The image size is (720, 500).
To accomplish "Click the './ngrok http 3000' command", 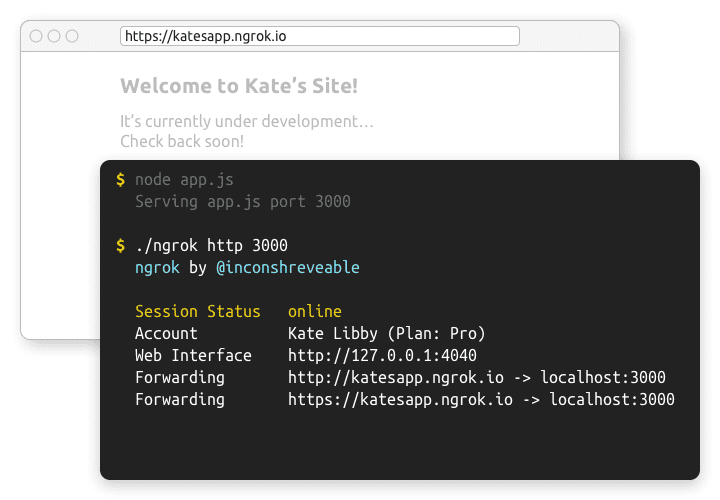I will click(x=211, y=246).
